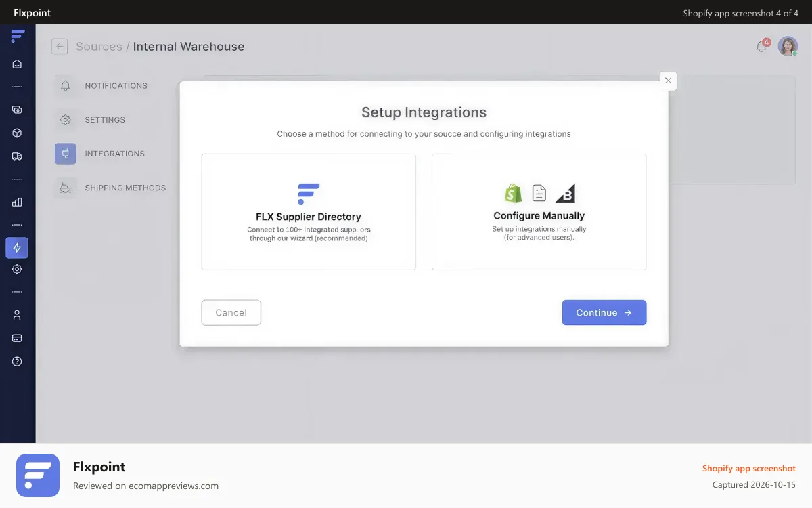
Task: Click the Continue button
Action: 604,312
